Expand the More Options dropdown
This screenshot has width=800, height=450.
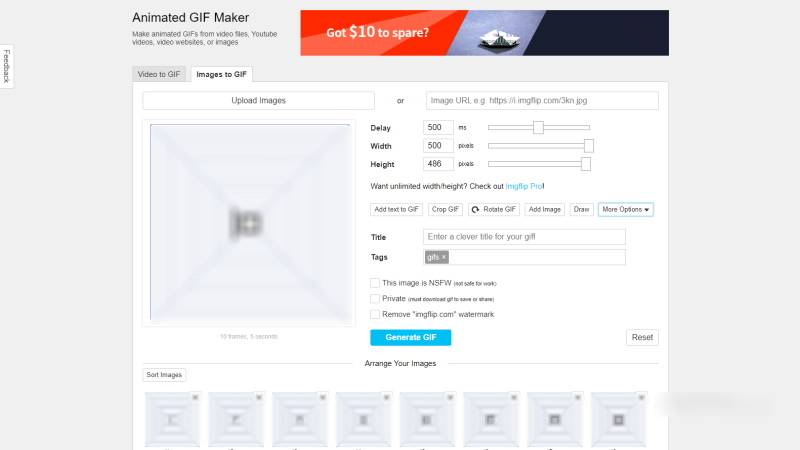pos(626,210)
